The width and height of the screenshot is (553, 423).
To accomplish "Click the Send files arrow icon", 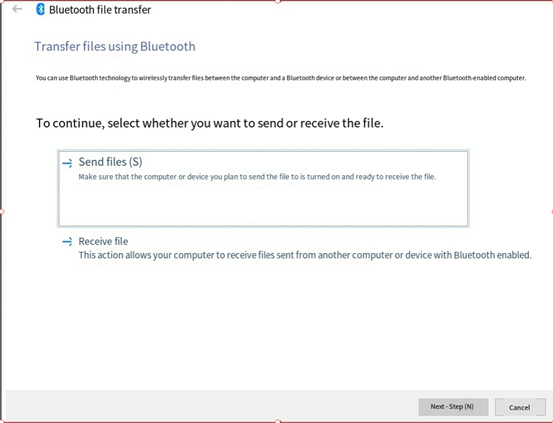I will pos(67,163).
